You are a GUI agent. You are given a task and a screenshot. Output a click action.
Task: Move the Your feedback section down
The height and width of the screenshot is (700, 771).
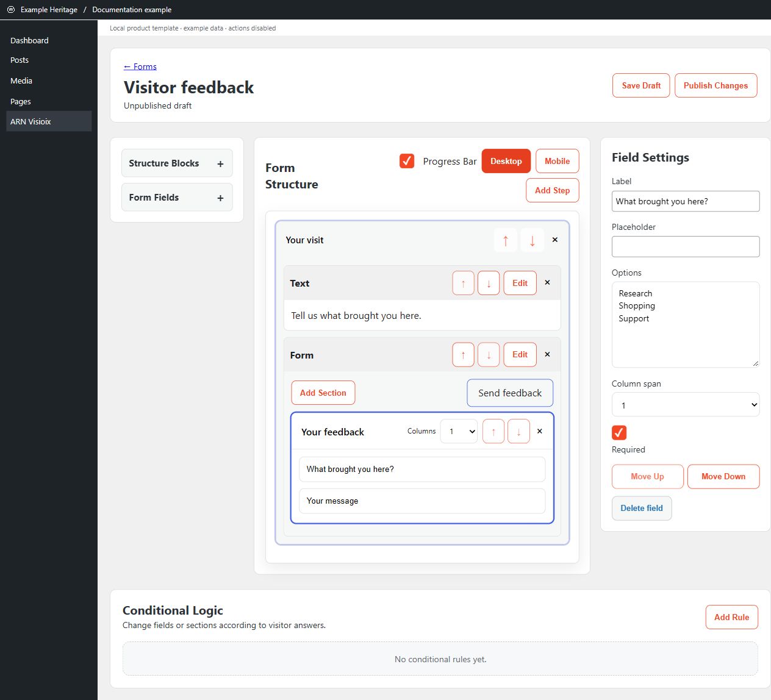tap(518, 432)
